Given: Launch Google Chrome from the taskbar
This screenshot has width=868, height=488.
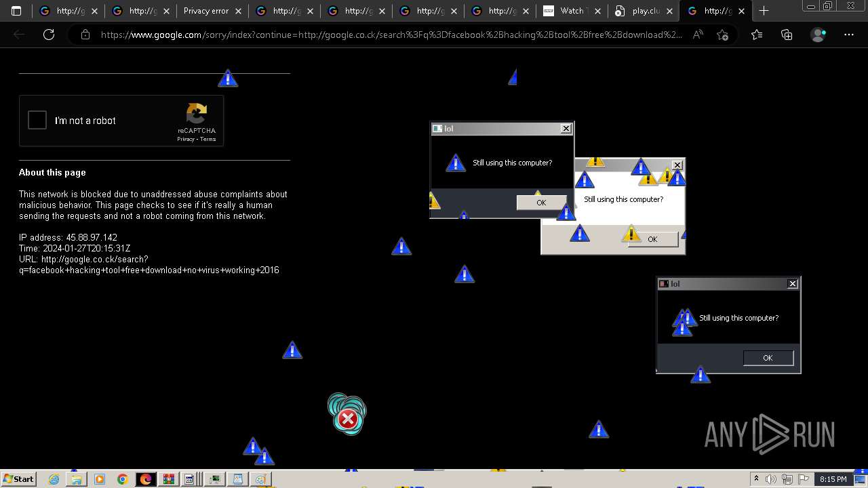Looking at the screenshot, I should pyautogui.click(x=122, y=479).
